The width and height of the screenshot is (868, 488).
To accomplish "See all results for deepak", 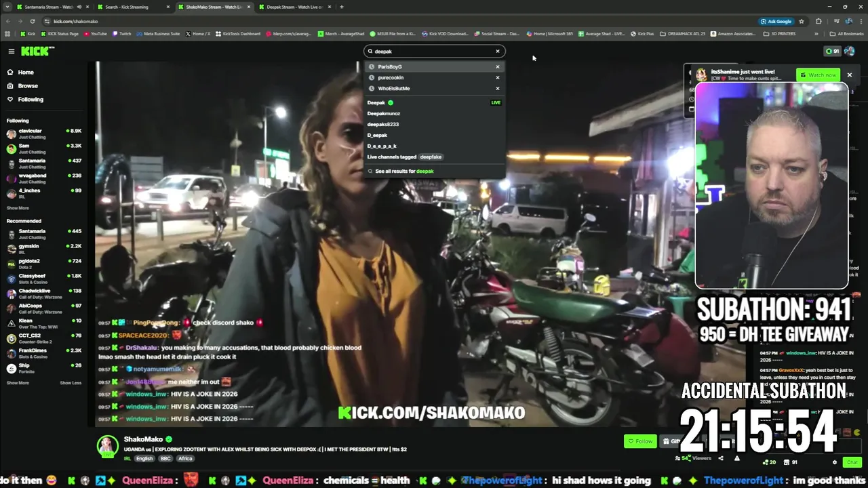I will (x=434, y=171).
